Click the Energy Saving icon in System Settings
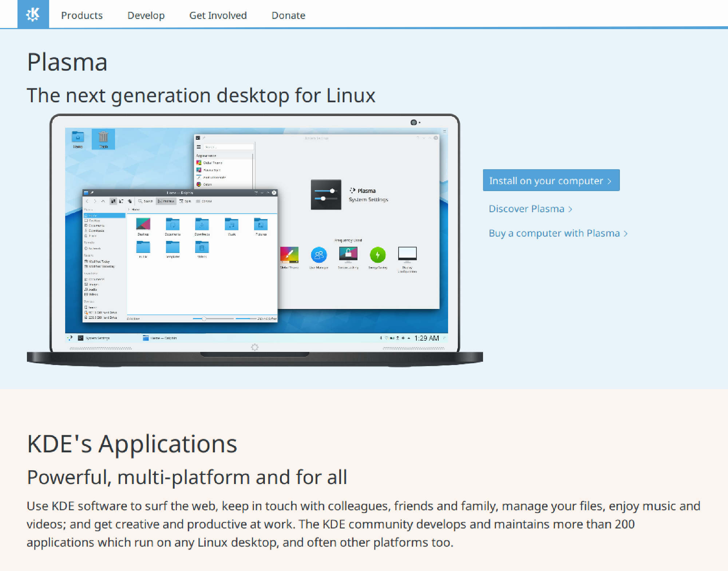The width and height of the screenshot is (728, 571). (x=377, y=256)
